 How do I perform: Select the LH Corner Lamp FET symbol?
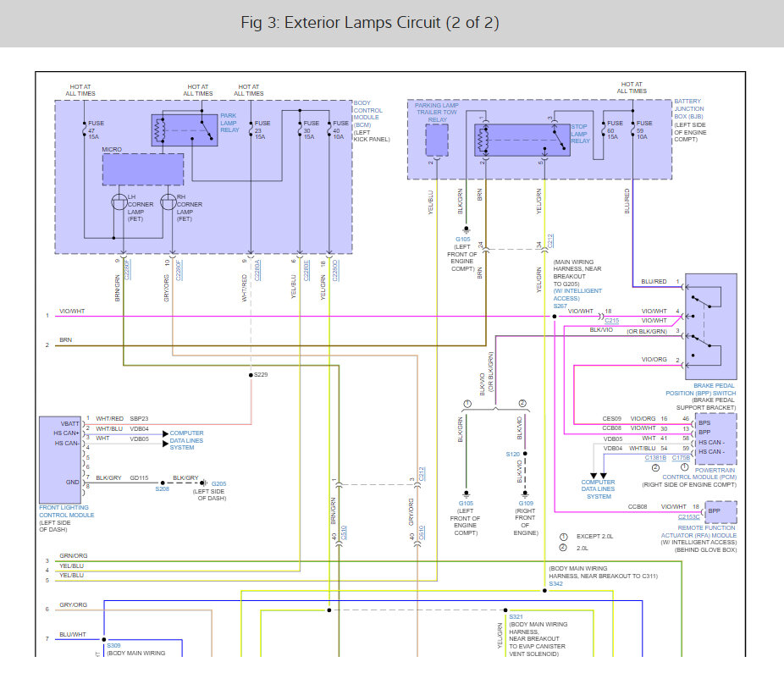[119, 202]
